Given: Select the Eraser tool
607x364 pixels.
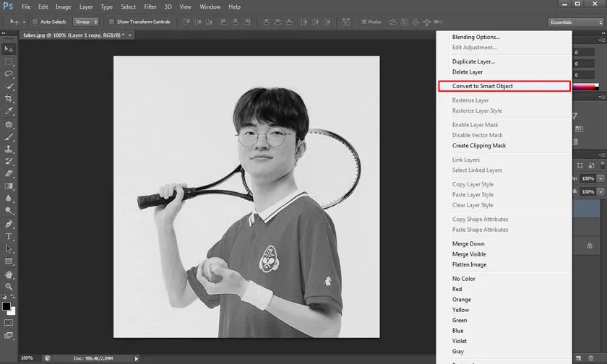Looking at the screenshot, I should [9, 173].
